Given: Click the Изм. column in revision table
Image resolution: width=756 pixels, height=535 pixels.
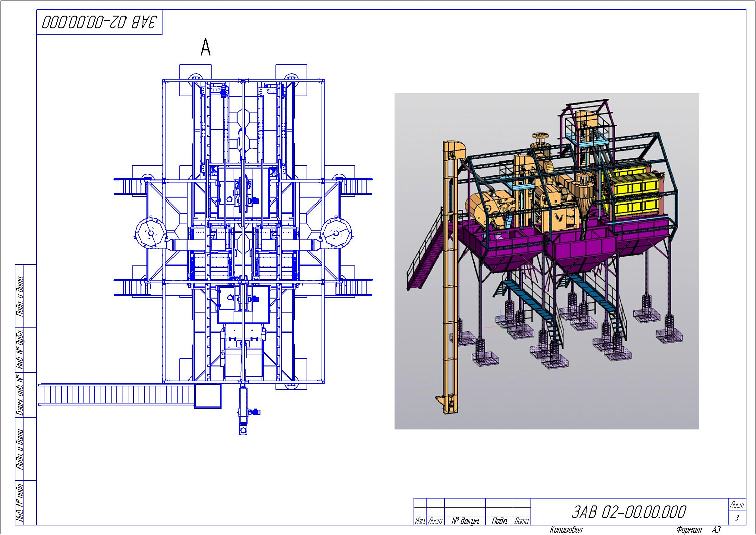Looking at the screenshot, I should (420, 521).
